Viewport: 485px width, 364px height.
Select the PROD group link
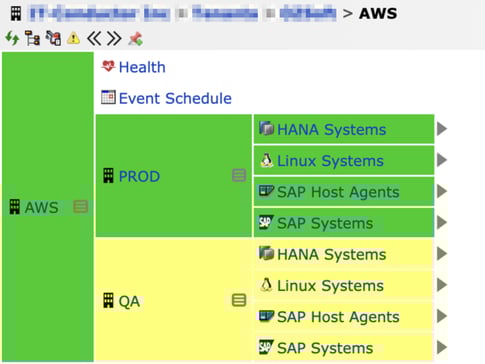[139, 176]
